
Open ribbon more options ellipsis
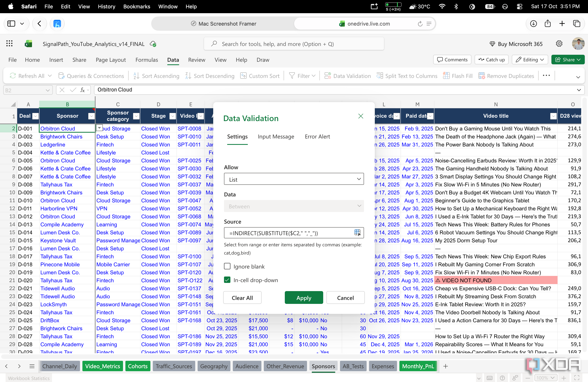click(x=546, y=76)
